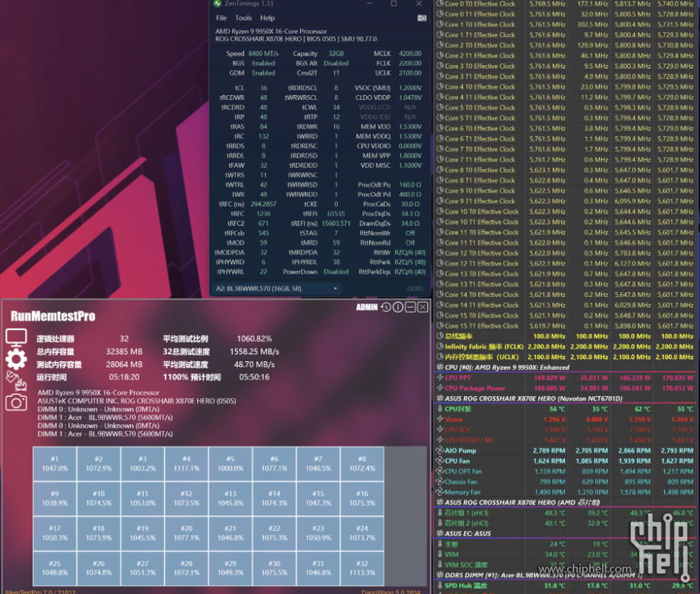Click the clock icon for Core 0 T0 Effective Clock
The image size is (700, 594).
coord(440,4)
